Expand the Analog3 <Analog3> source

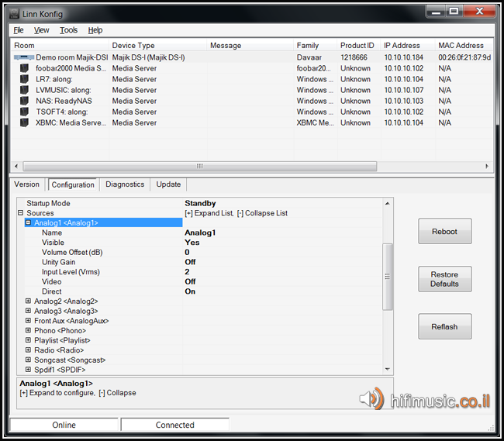pos(28,311)
